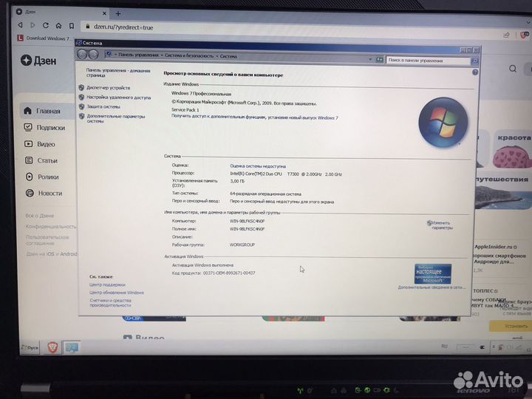Screen dimensions: 532x399
Task: Open the Конфиденциальность link
Action: point(51,227)
